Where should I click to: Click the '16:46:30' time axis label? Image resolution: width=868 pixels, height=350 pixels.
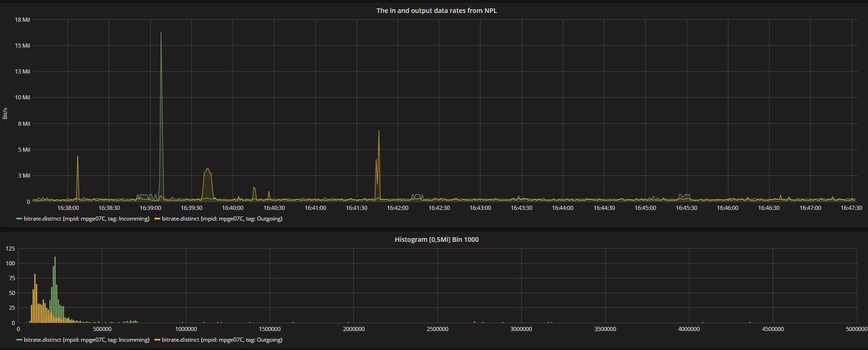pyautogui.click(x=769, y=208)
